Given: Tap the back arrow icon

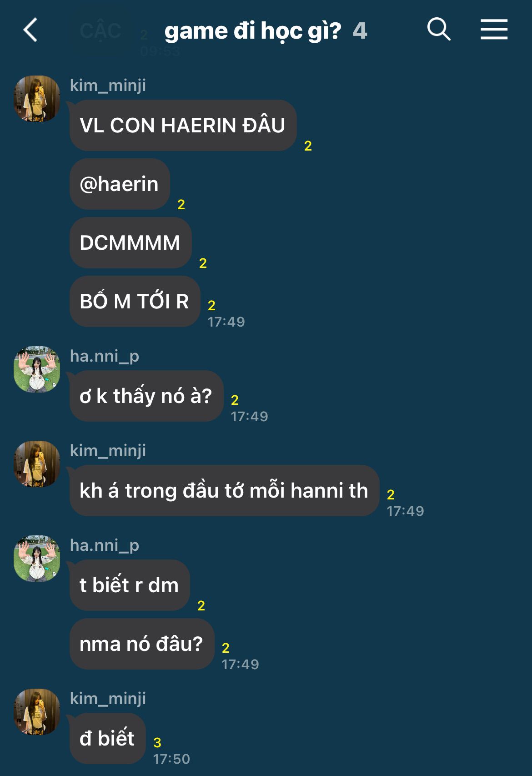Looking at the screenshot, I should click(30, 30).
